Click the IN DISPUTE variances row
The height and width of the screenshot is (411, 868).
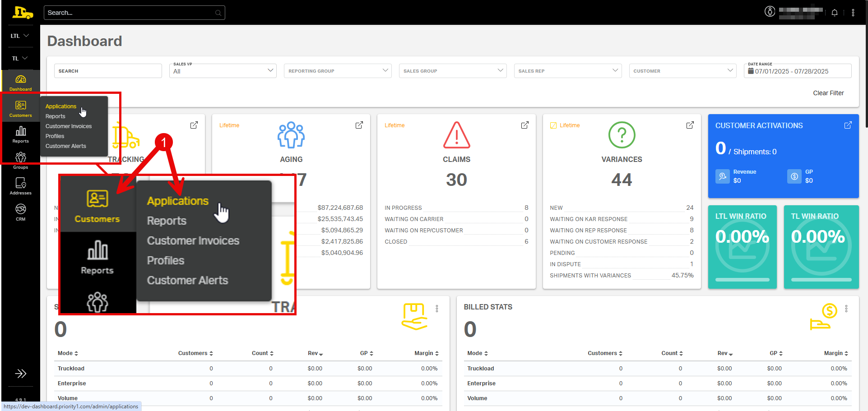tap(622, 264)
